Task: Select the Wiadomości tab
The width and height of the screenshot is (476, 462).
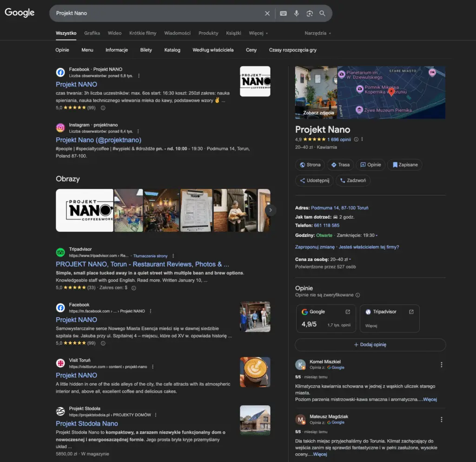Action: point(177,33)
